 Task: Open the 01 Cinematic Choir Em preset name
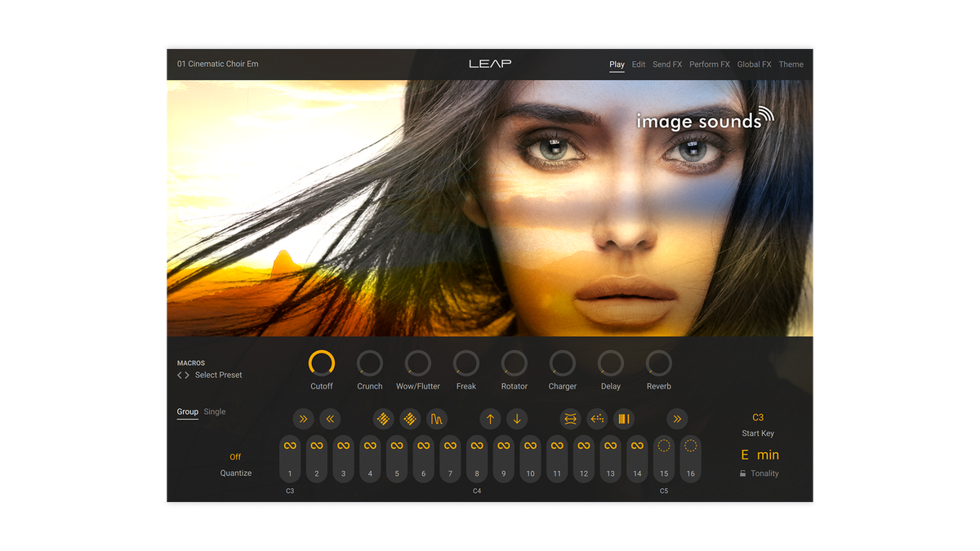click(218, 64)
